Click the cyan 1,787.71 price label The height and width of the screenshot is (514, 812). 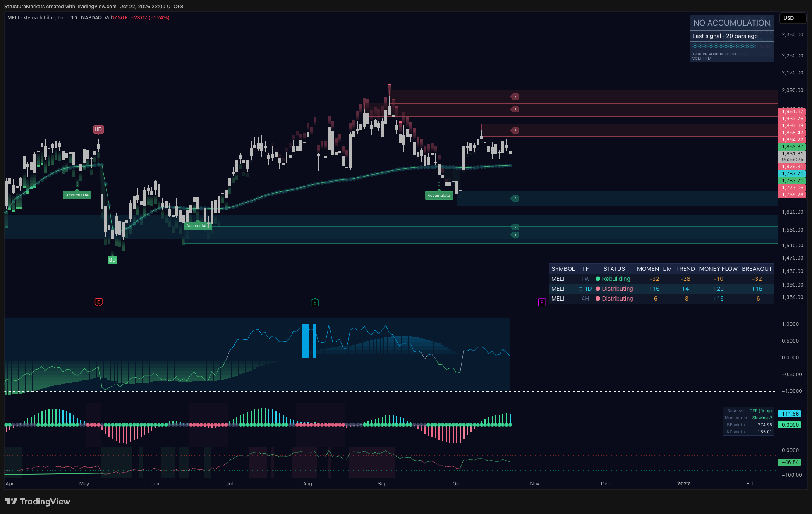tap(792, 174)
